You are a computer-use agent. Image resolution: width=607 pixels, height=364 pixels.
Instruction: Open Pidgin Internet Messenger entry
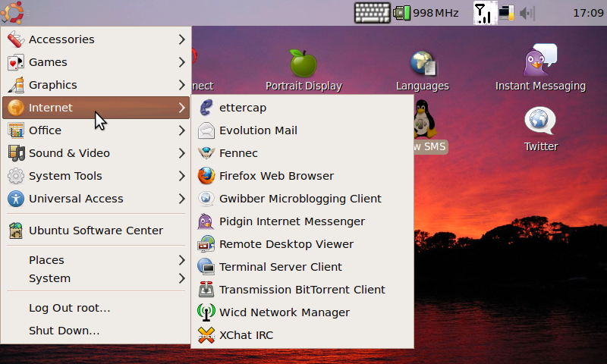(291, 221)
